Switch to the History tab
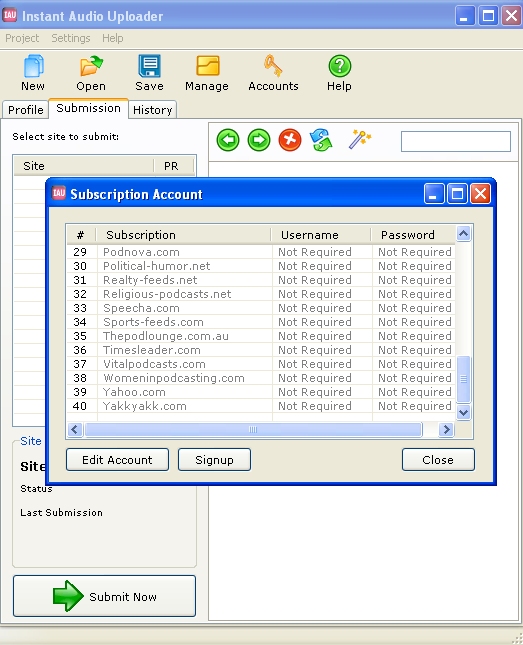The width and height of the screenshot is (523, 645). (153, 110)
